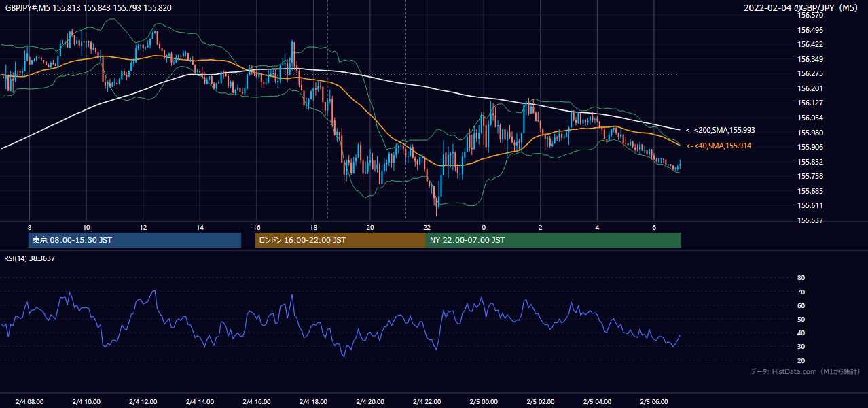Click the RSI(14) 38.3637 indicator label
Screen dimensions: 868x408
30,258
